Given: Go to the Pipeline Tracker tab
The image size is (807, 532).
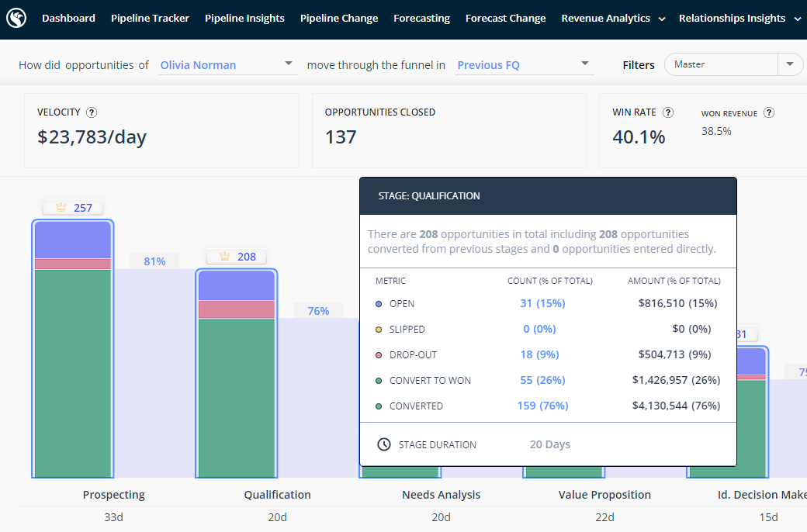Looking at the screenshot, I should pos(150,18).
